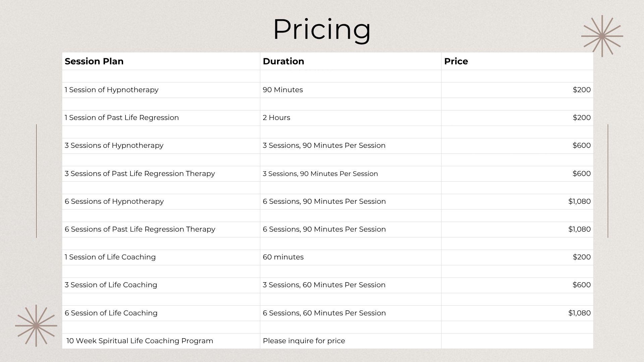Click the Please inquire for price cell
Screen dimensions: 644x362
point(351,341)
